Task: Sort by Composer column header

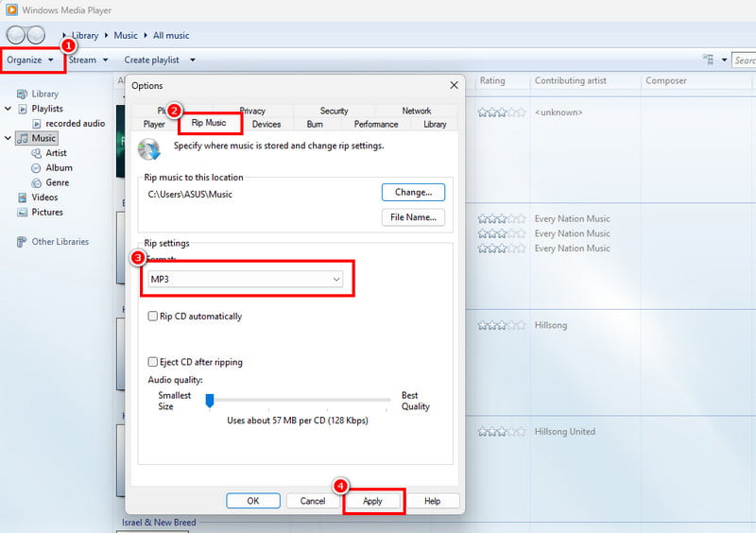Action: [666, 80]
